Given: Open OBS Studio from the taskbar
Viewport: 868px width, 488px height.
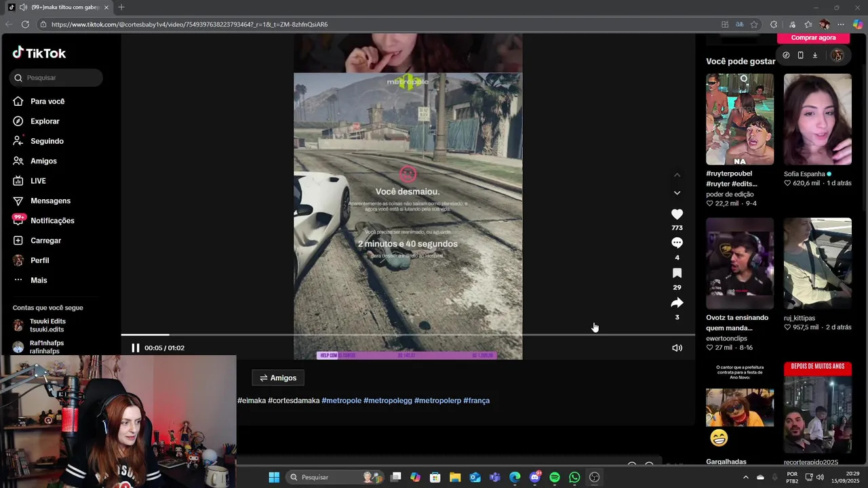Looking at the screenshot, I should click(x=595, y=477).
